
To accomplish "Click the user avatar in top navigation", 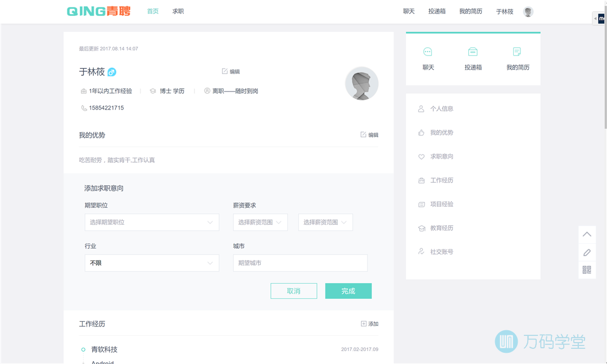I will pos(528,12).
